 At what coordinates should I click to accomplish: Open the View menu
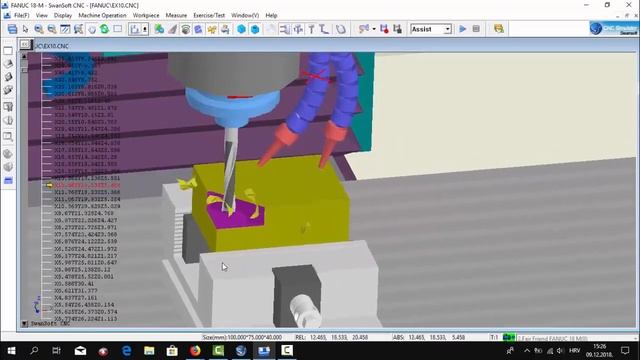click(x=42, y=15)
